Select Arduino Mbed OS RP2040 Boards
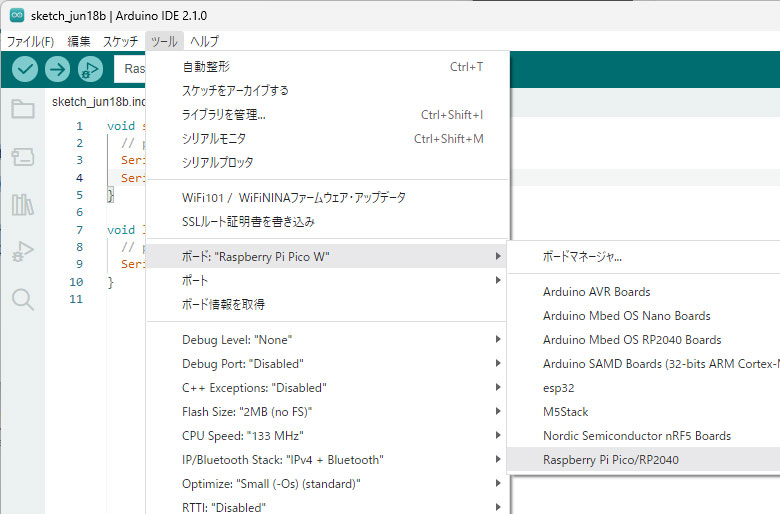This screenshot has height=514, width=780. click(644, 339)
